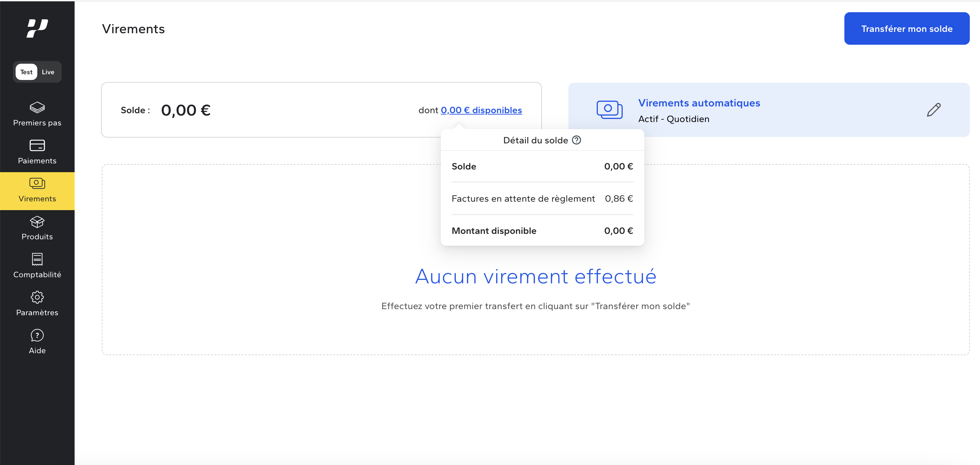Click the Virements page title
980x465 pixels.
(133, 29)
